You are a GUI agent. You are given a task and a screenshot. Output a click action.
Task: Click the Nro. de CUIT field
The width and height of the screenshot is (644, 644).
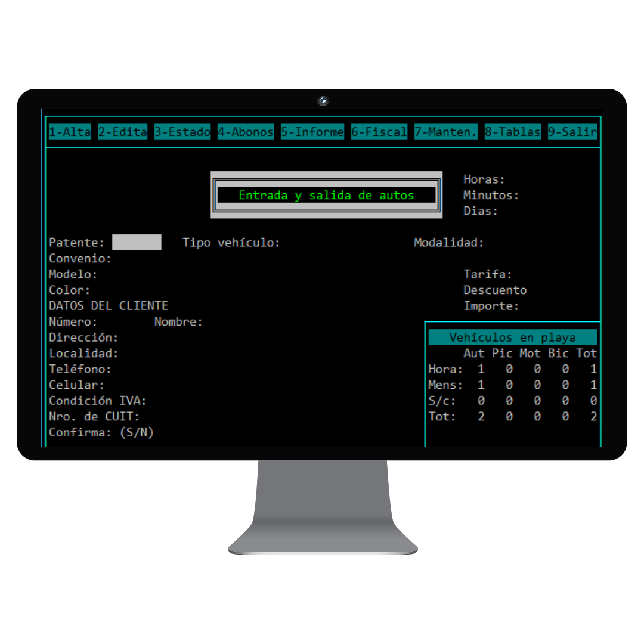coord(94,416)
